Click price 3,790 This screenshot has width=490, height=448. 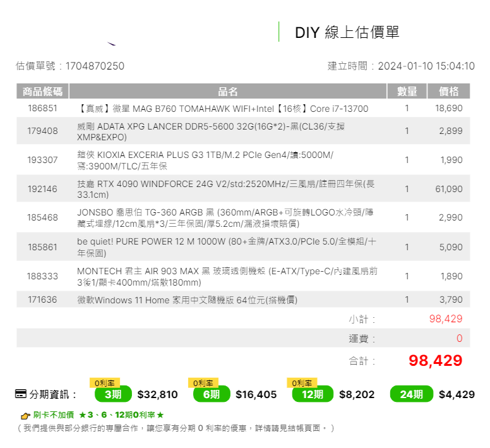(451, 300)
